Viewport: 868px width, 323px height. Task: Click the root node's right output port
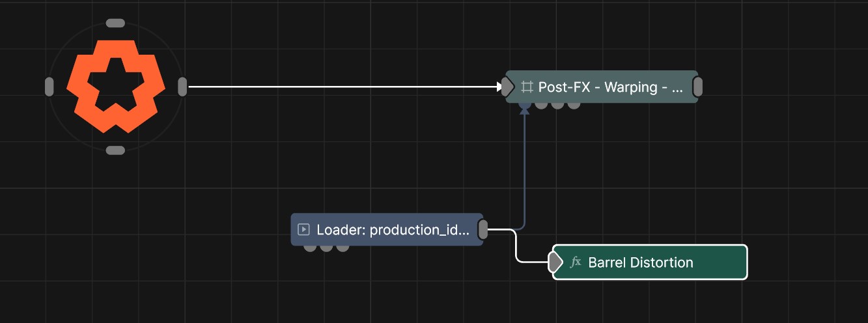182,87
